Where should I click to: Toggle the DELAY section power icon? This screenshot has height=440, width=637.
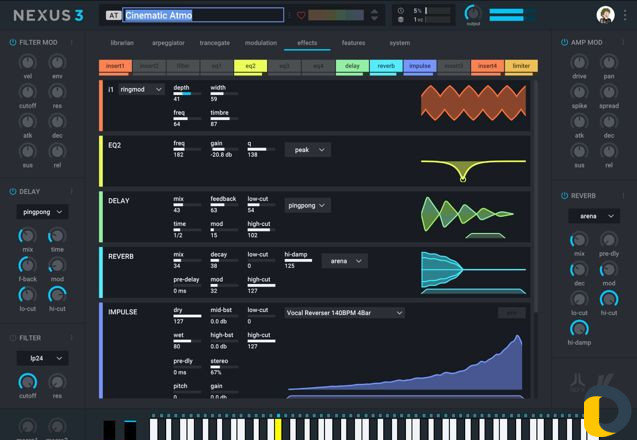tap(13, 191)
